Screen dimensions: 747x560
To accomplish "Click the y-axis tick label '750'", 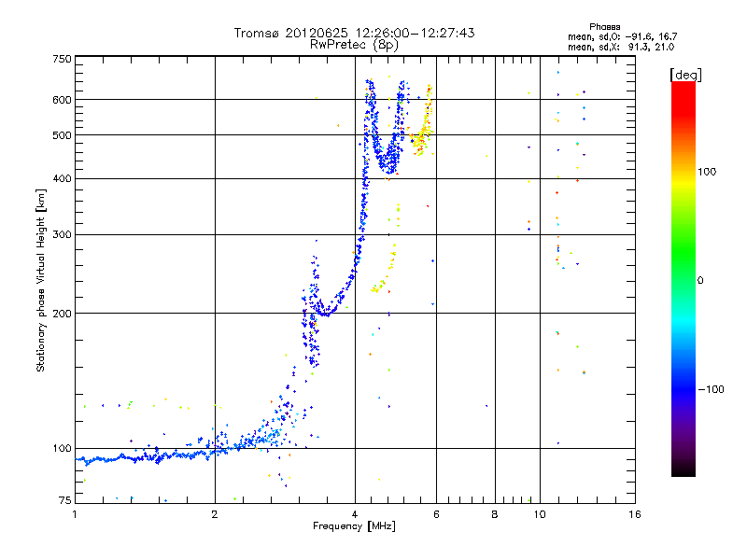I will (x=62, y=59).
